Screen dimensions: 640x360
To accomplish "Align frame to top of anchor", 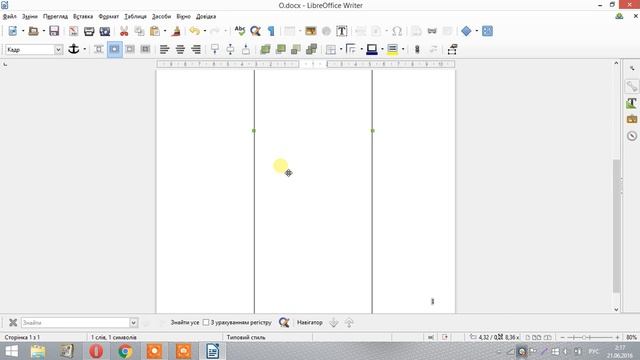I will (x=215, y=49).
